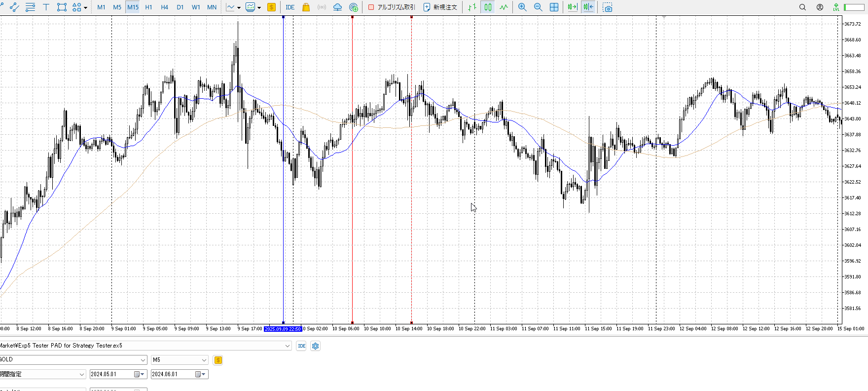The width and height of the screenshot is (868, 391).
Task: Open expert settings gear in tester panel
Action: 316,346
